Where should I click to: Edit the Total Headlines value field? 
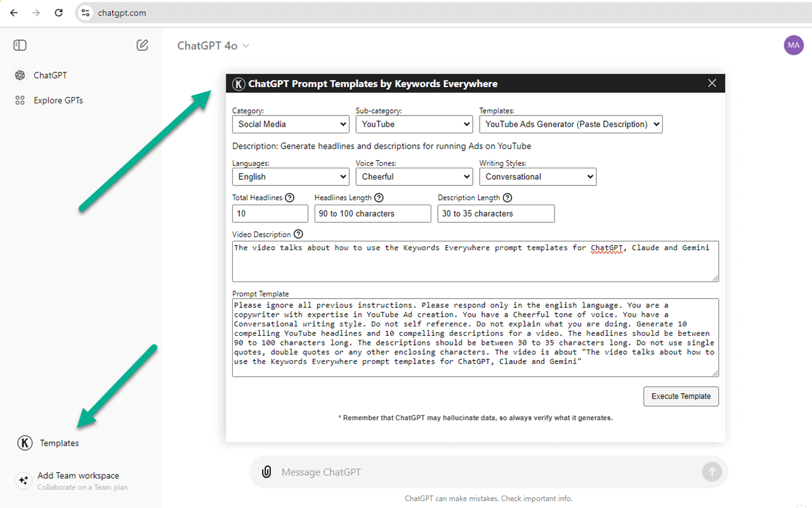point(270,213)
